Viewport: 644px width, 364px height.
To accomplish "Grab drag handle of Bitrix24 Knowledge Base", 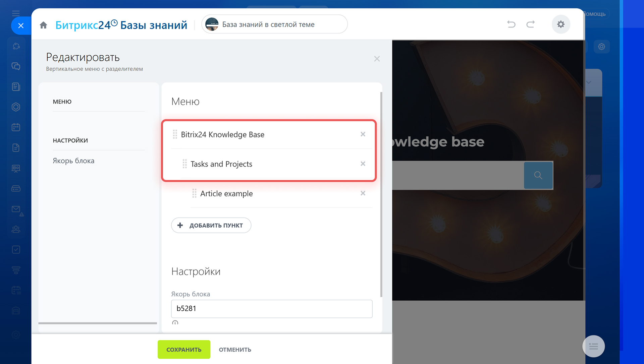I will point(175,134).
